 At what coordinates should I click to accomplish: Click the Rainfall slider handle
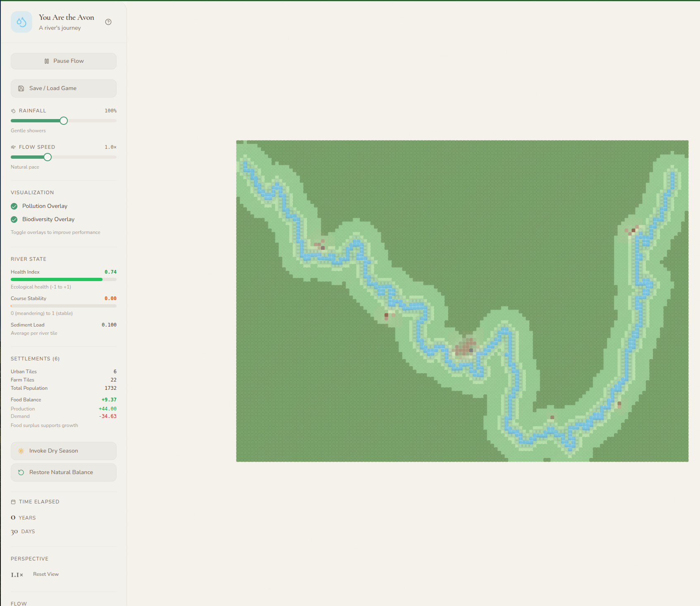tap(64, 121)
